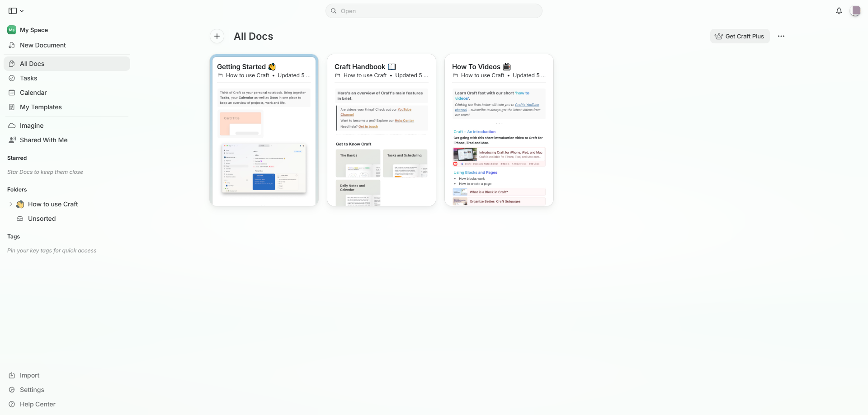Open the Calendar section
This screenshot has width=868, height=415.
click(33, 92)
